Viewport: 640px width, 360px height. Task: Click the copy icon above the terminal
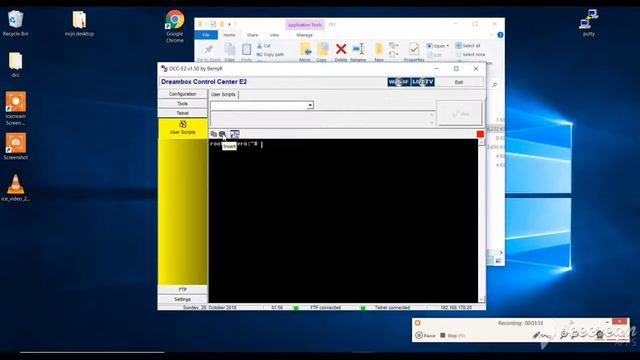click(213, 134)
